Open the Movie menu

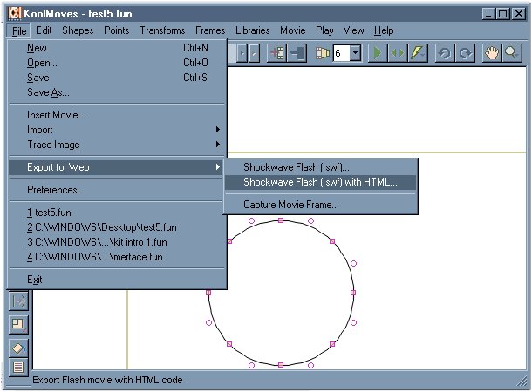[x=293, y=30]
